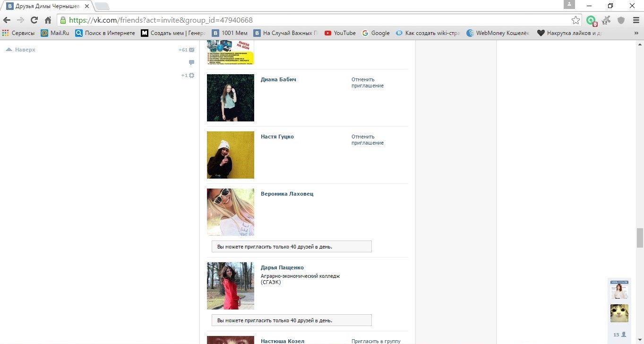Open the WebMoney Кошелёк bookmark
644x344 pixels.
click(499, 33)
